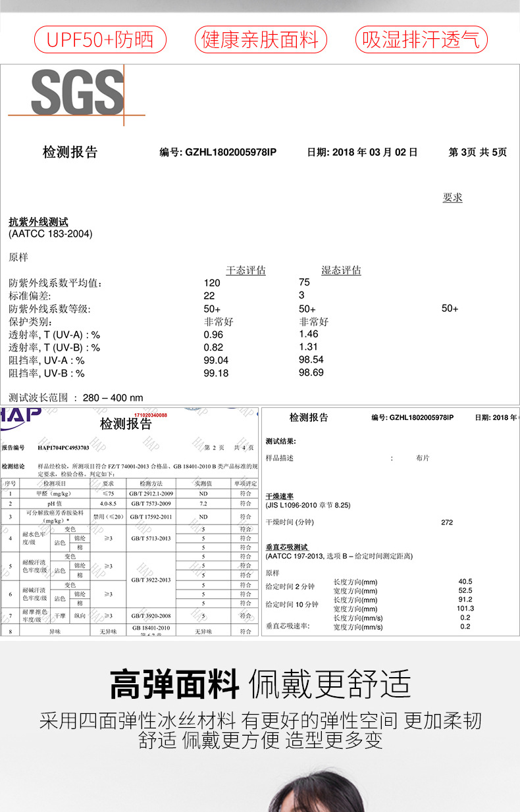Click the 防紫外线系数平均值 row label

pyautogui.click(x=55, y=283)
